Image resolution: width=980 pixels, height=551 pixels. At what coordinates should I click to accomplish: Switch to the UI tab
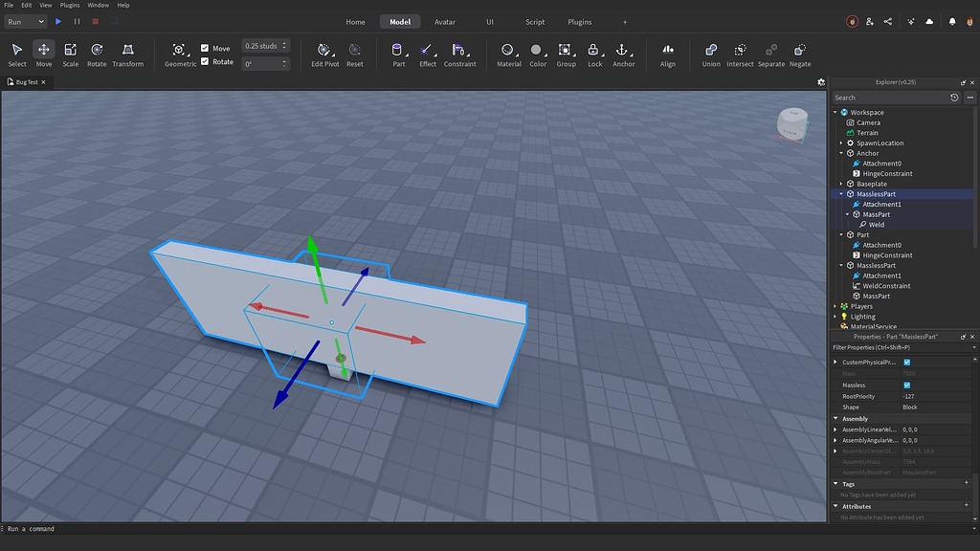click(x=490, y=22)
